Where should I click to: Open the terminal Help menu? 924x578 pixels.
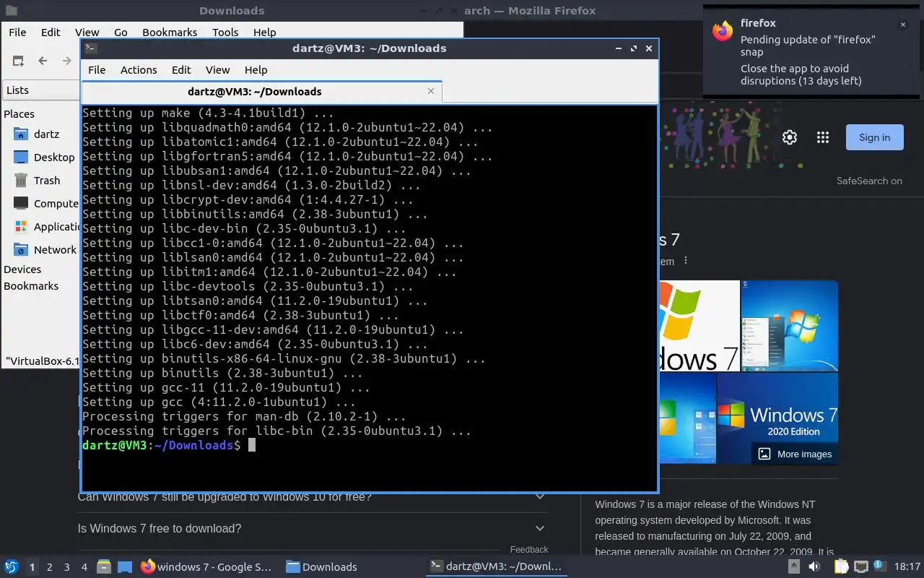click(x=256, y=70)
